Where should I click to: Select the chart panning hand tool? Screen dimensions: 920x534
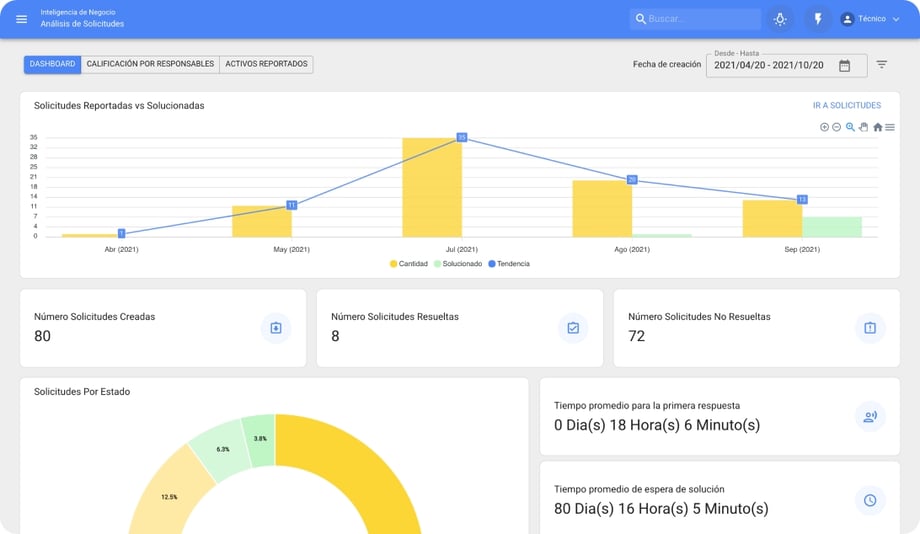tap(864, 127)
